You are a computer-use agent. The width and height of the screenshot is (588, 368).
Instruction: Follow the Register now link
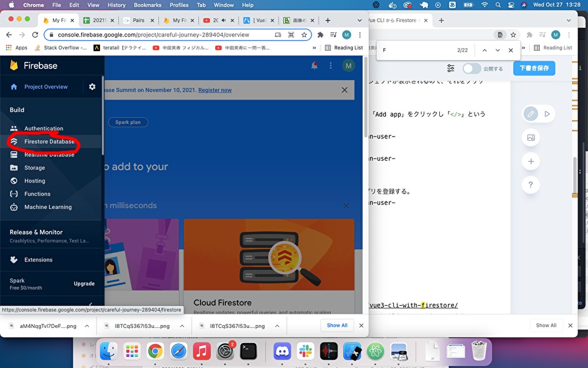pos(215,90)
